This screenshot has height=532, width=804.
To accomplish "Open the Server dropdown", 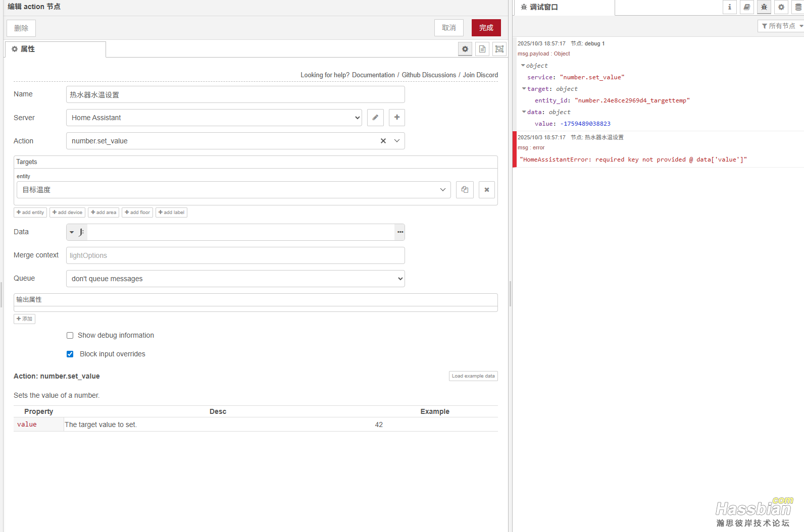I will 214,118.
